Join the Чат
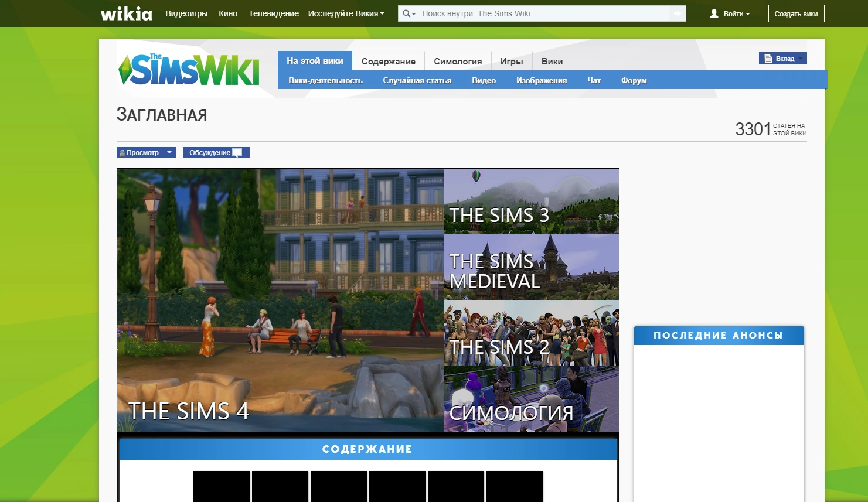Viewport: 868px width, 502px height. (594, 80)
